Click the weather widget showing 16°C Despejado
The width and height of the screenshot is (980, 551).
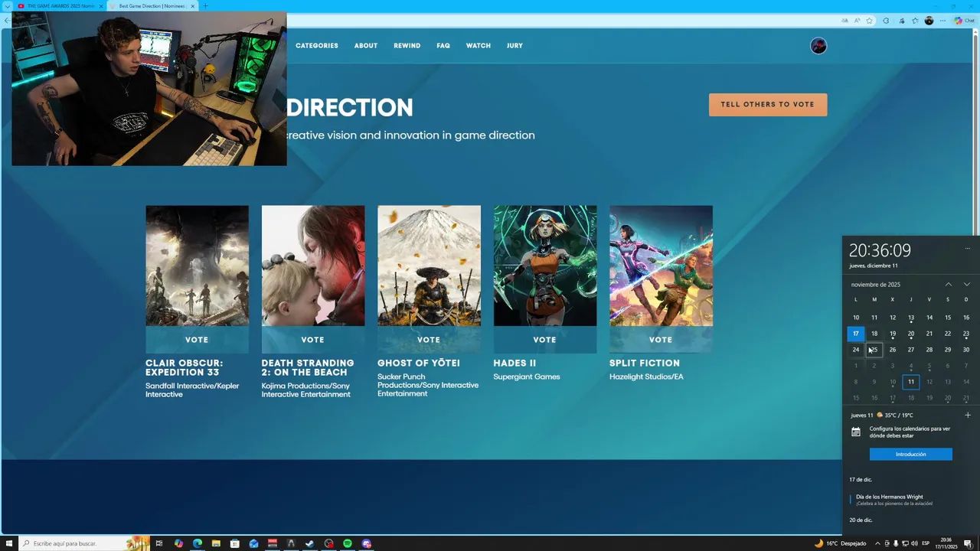click(841, 543)
